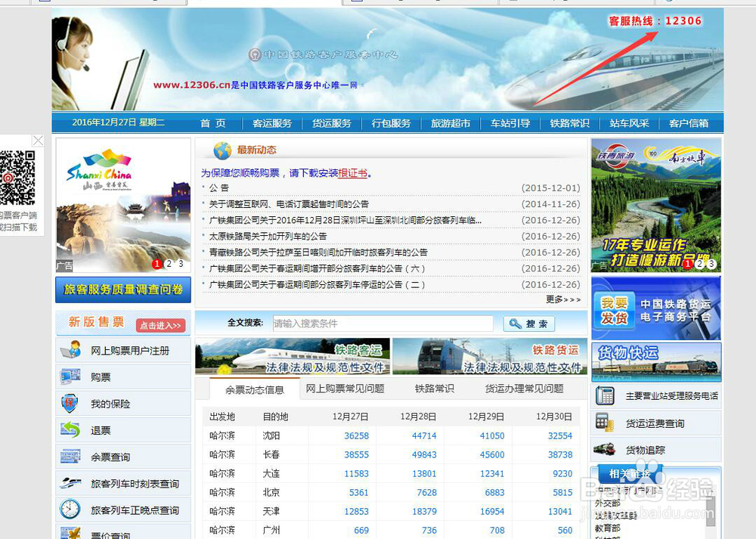This screenshot has height=539, width=756.
Task: Click the user registration icon in sidebar
Action: tap(71, 349)
